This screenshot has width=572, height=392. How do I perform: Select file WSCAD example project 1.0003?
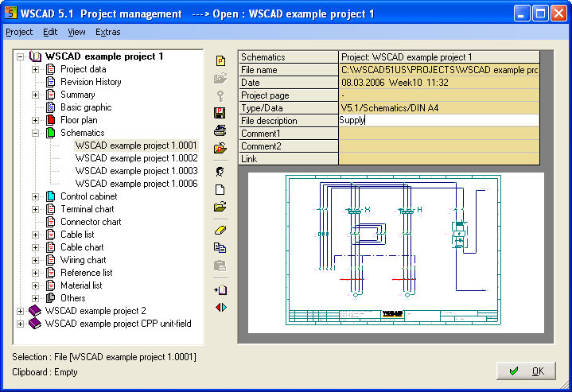[136, 171]
